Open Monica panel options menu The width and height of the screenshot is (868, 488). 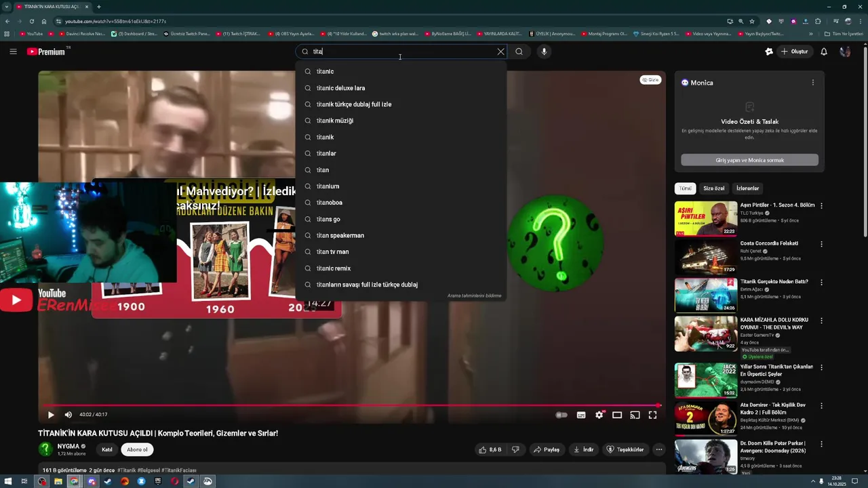click(x=813, y=83)
